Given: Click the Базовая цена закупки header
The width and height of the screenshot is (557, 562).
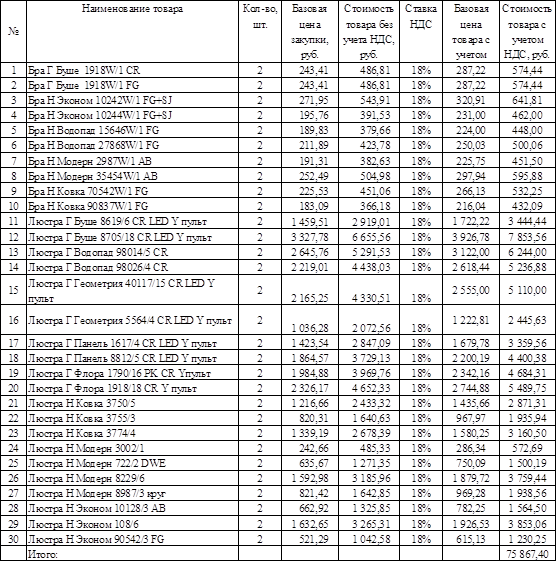Looking at the screenshot, I should (310, 32).
